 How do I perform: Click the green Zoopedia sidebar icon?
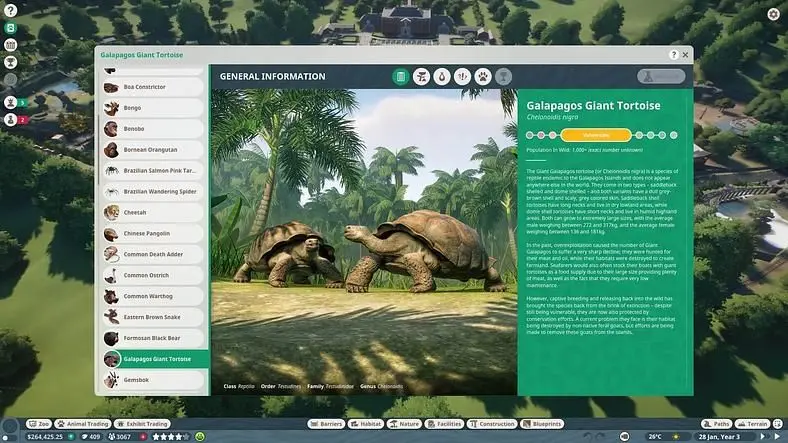click(10, 28)
